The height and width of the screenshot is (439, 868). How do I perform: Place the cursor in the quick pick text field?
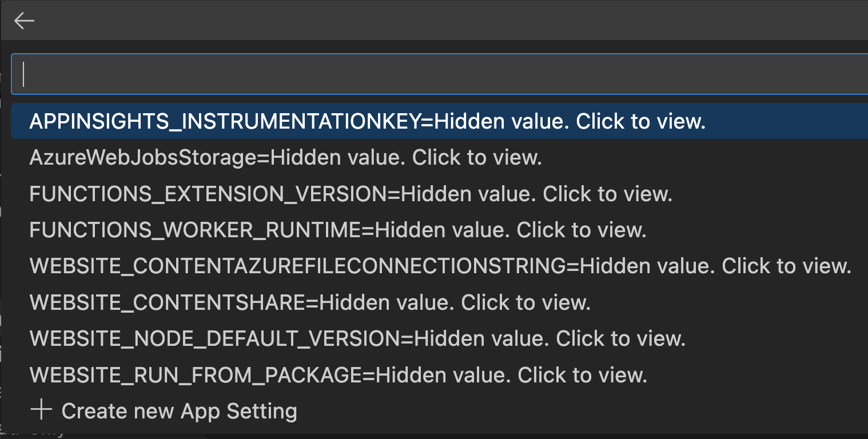[229, 74]
